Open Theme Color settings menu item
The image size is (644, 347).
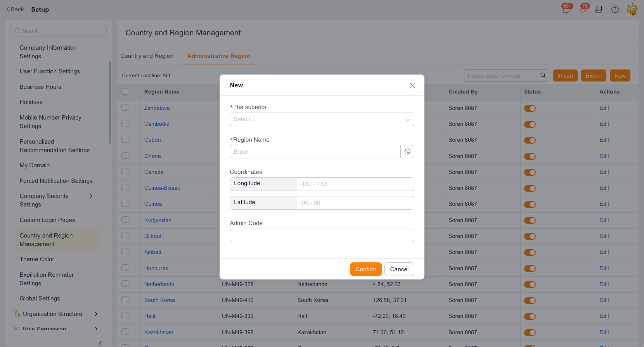pos(37,259)
